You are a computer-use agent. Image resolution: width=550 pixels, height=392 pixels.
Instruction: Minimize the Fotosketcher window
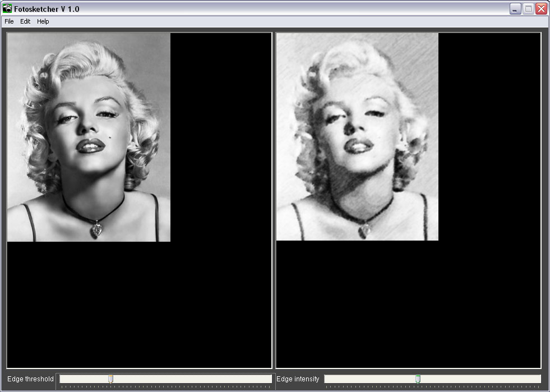pyautogui.click(x=515, y=9)
